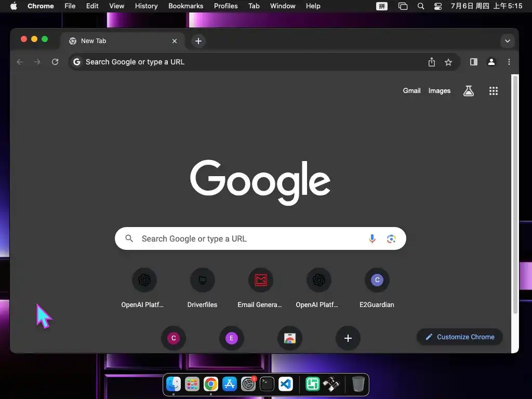
Task: Open Visual Studio Code from the Dock
Action: (x=286, y=384)
